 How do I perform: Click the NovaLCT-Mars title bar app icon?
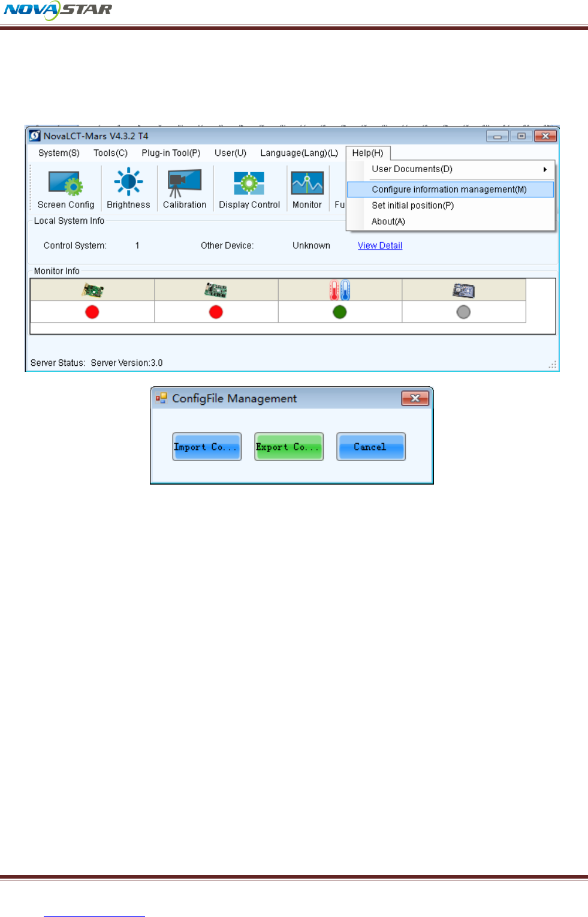click(35, 136)
